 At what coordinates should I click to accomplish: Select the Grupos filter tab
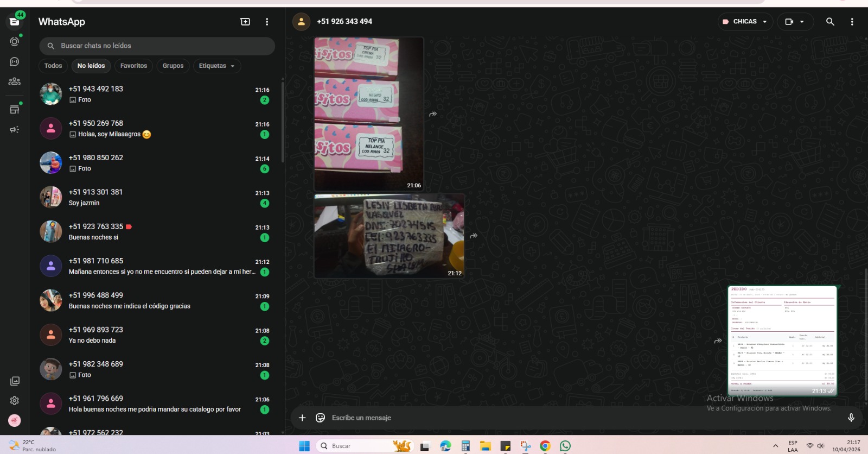tap(173, 66)
